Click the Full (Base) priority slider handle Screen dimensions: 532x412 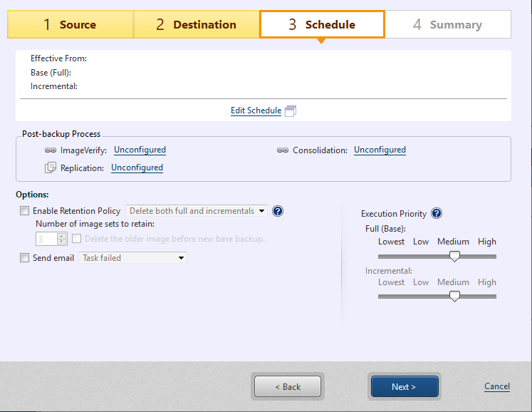tap(454, 257)
